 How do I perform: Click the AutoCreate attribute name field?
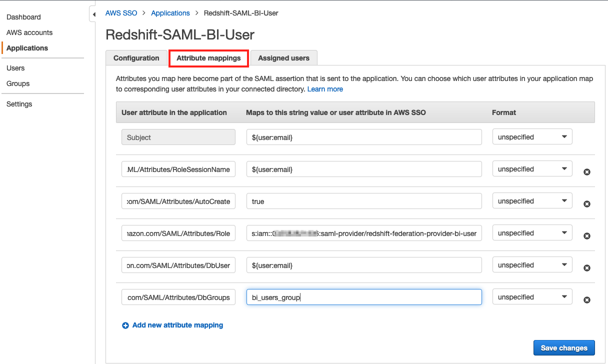point(178,201)
